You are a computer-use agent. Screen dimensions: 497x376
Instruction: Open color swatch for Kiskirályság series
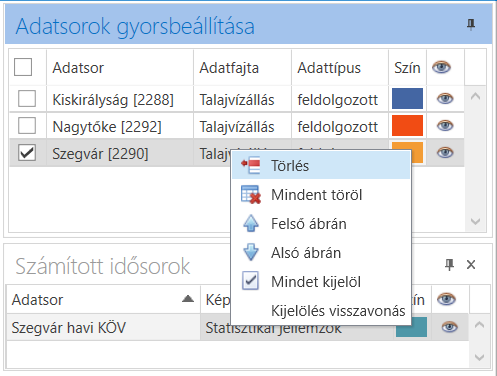click(407, 99)
